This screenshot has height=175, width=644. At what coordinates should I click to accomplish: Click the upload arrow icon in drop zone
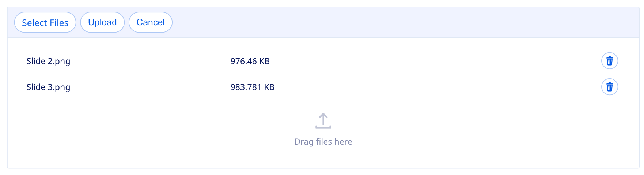pos(323,121)
